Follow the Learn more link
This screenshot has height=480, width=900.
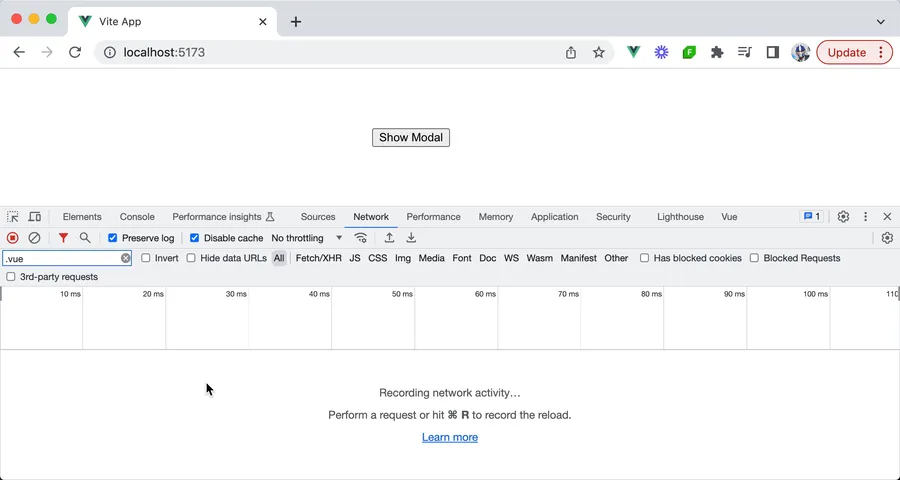point(450,437)
